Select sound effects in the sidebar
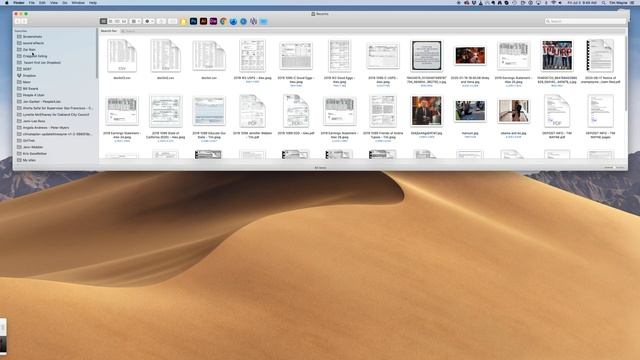Image resolution: width=640 pixels, height=360 pixels. (33, 43)
